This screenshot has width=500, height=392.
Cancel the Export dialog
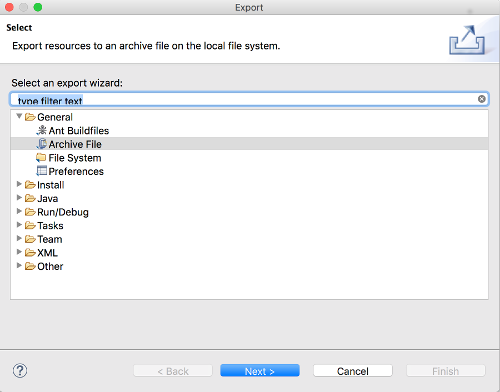353,371
